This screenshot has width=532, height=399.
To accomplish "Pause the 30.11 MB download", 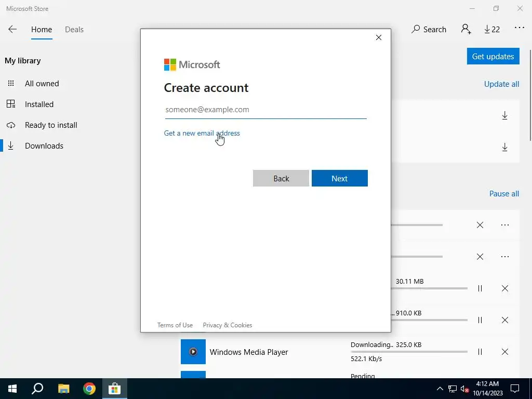I will [x=480, y=288].
